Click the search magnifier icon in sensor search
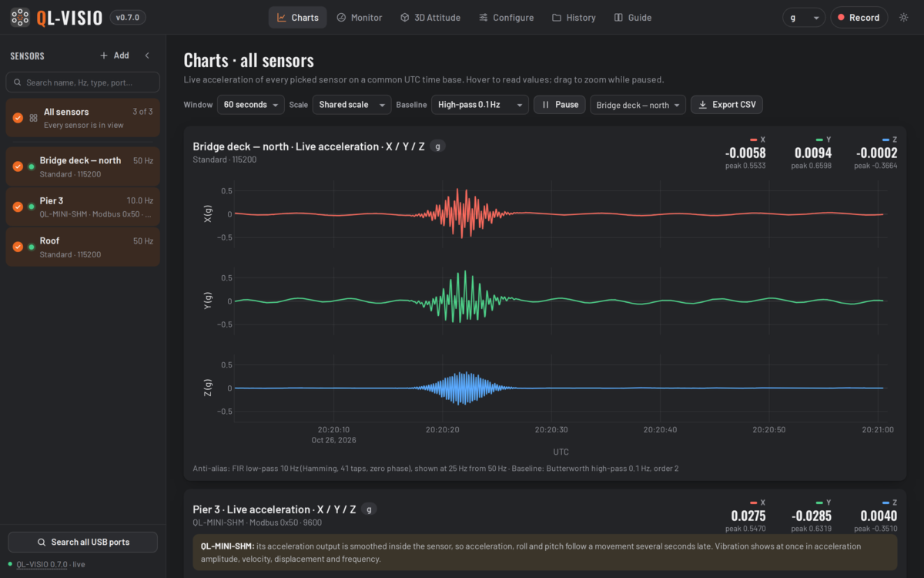Viewport: 924px width, 578px height. tap(17, 82)
